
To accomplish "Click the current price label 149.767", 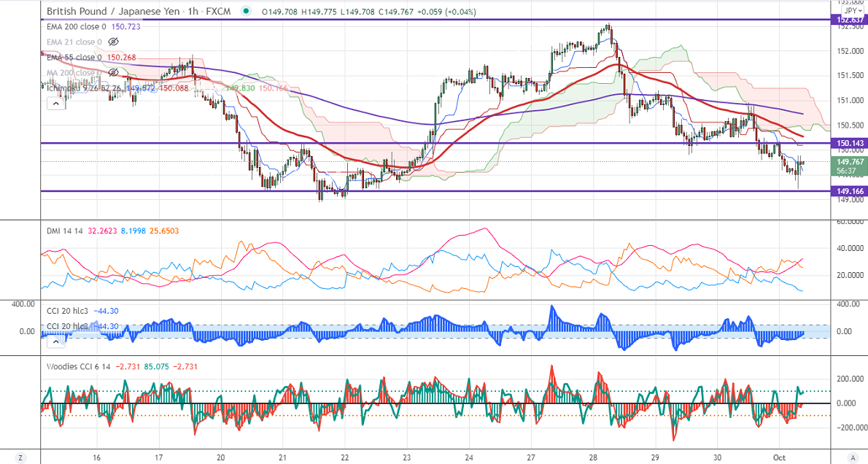I will pyautogui.click(x=849, y=162).
